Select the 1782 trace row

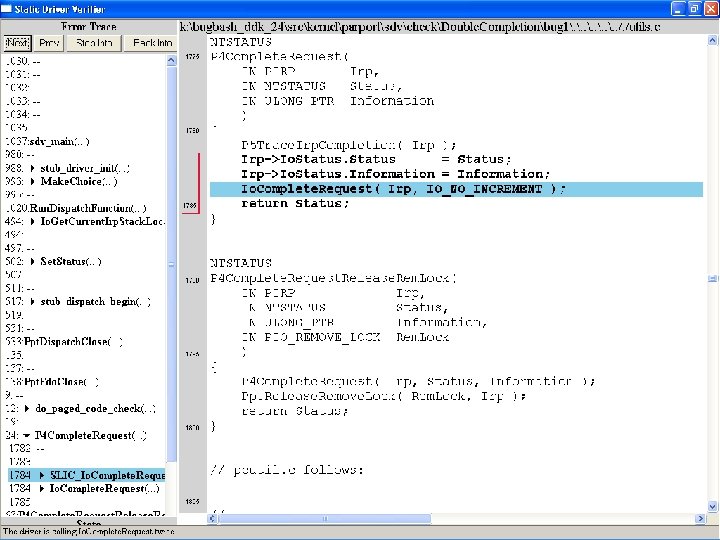pyautogui.click(x=27, y=448)
